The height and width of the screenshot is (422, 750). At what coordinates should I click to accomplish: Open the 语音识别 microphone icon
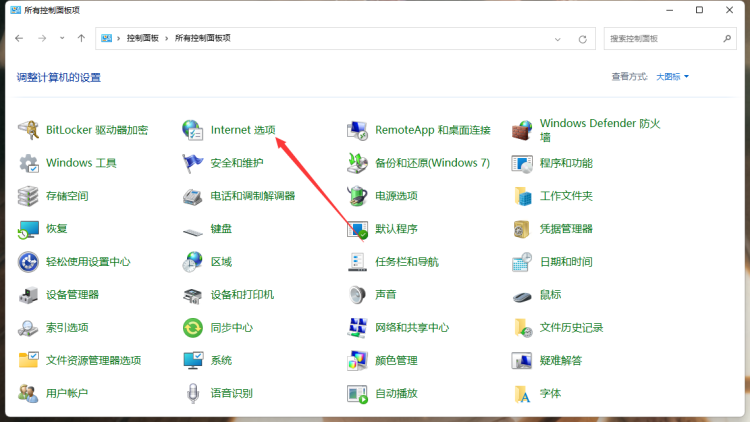193,393
